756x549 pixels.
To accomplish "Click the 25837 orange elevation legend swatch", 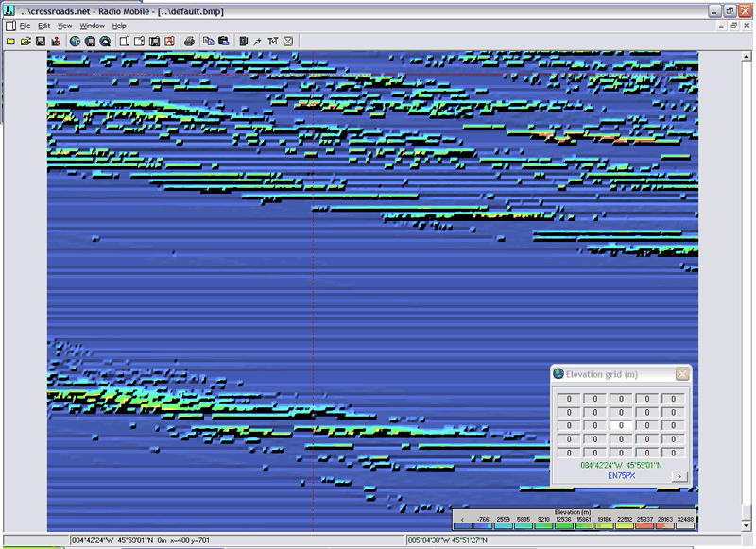I will point(645,525).
